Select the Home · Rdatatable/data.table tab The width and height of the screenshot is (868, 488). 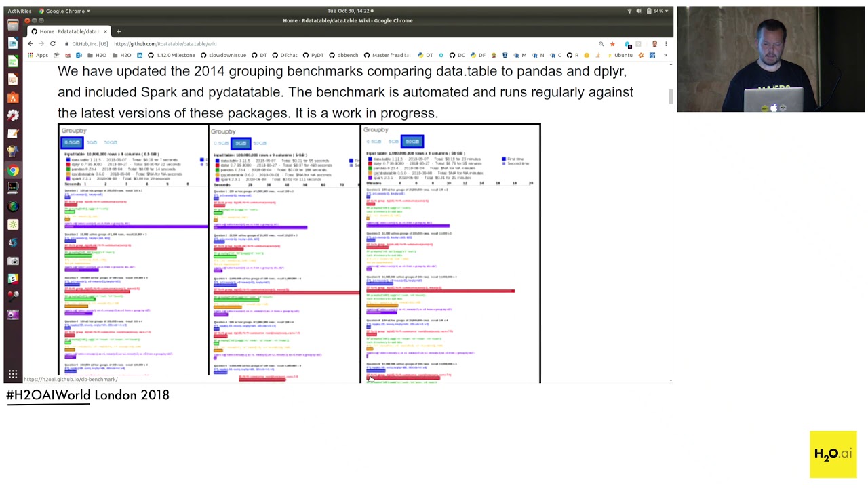68,31
